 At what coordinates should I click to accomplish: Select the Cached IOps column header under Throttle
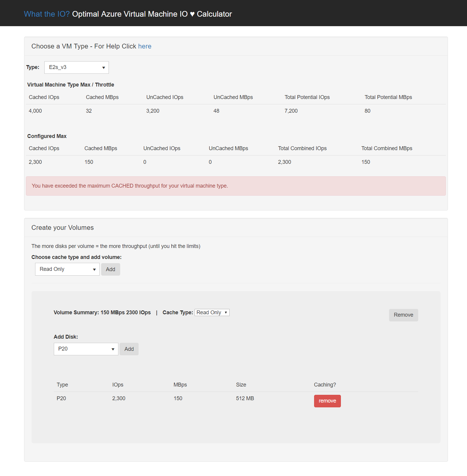tap(44, 97)
